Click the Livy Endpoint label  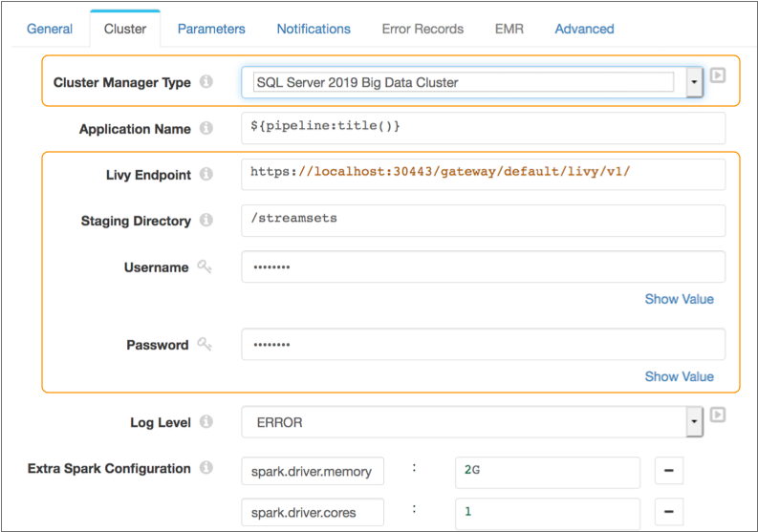tap(148, 175)
